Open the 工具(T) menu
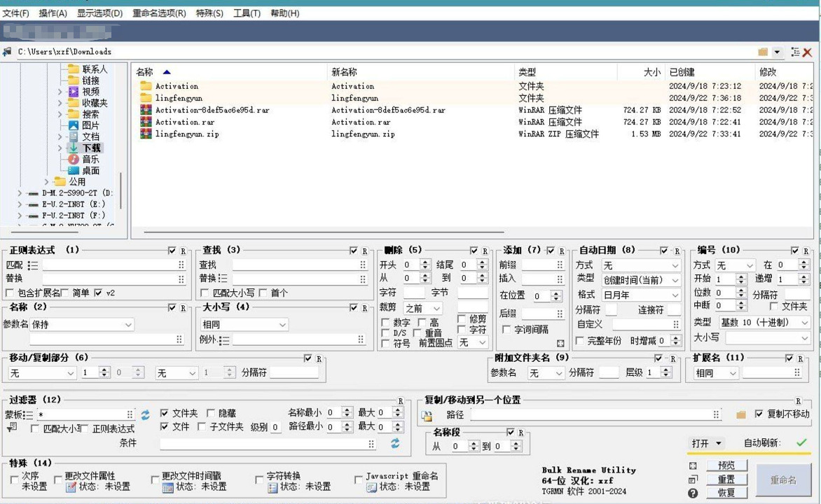 (x=247, y=13)
